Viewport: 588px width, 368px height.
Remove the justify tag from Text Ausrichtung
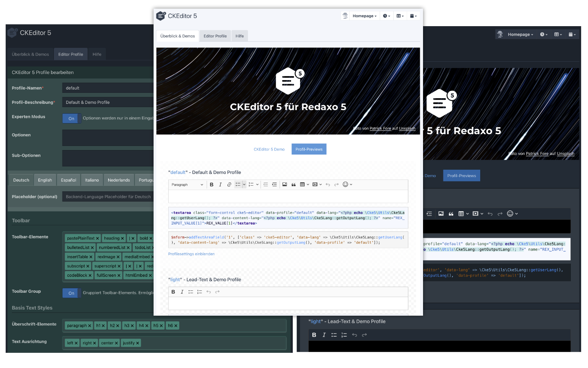tap(138, 343)
